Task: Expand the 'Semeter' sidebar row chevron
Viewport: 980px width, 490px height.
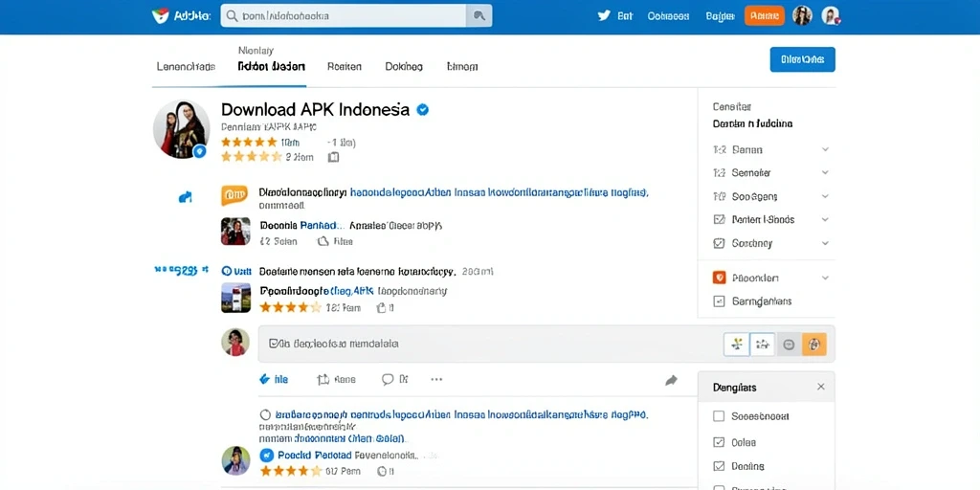Action: tap(825, 173)
